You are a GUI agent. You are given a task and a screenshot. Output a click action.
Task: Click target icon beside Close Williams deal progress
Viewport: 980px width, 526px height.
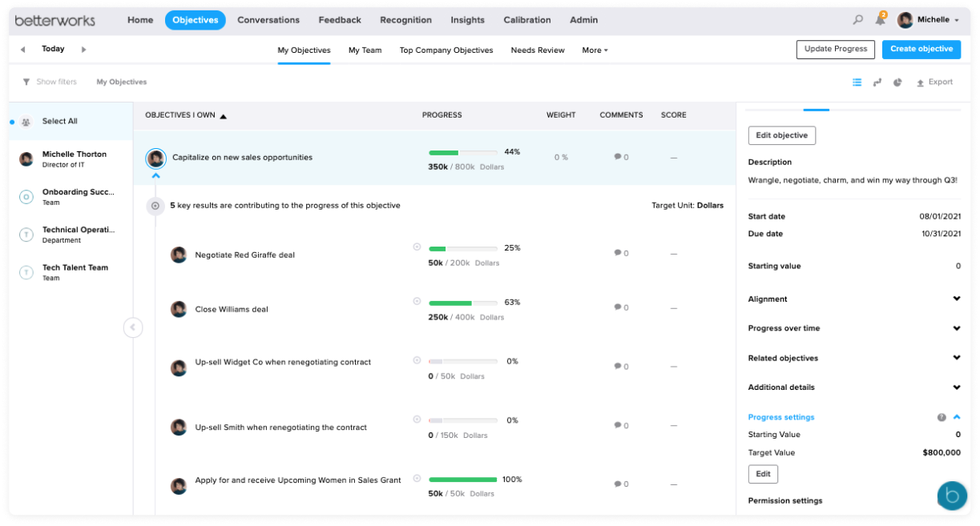coord(417,301)
